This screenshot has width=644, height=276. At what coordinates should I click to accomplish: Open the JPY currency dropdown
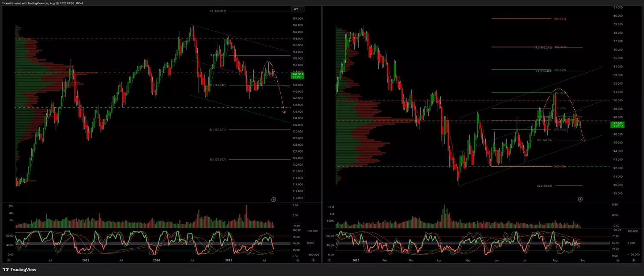[298, 9]
